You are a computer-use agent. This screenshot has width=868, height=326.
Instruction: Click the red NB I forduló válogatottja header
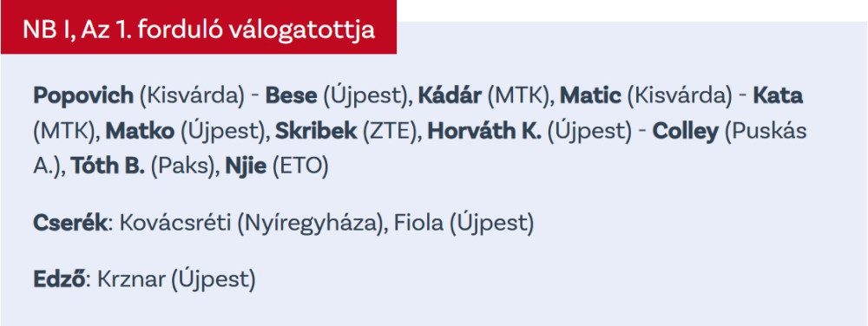pyautogui.click(x=198, y=27)
